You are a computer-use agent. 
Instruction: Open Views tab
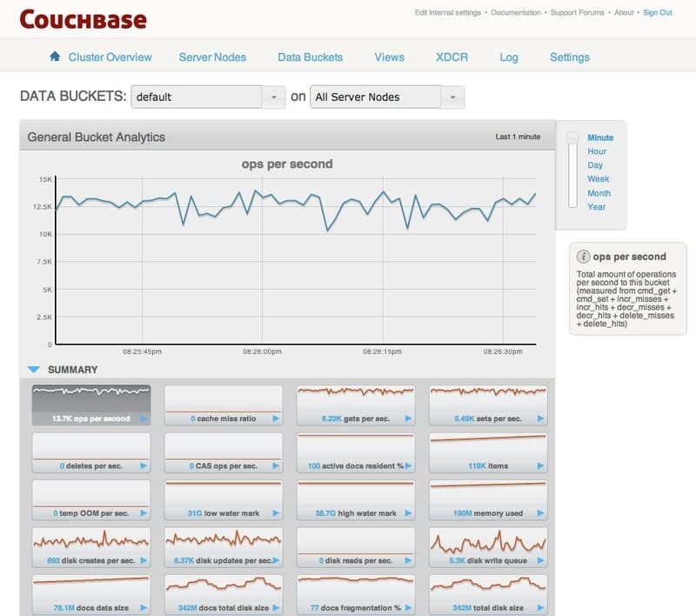coord(389,57)
